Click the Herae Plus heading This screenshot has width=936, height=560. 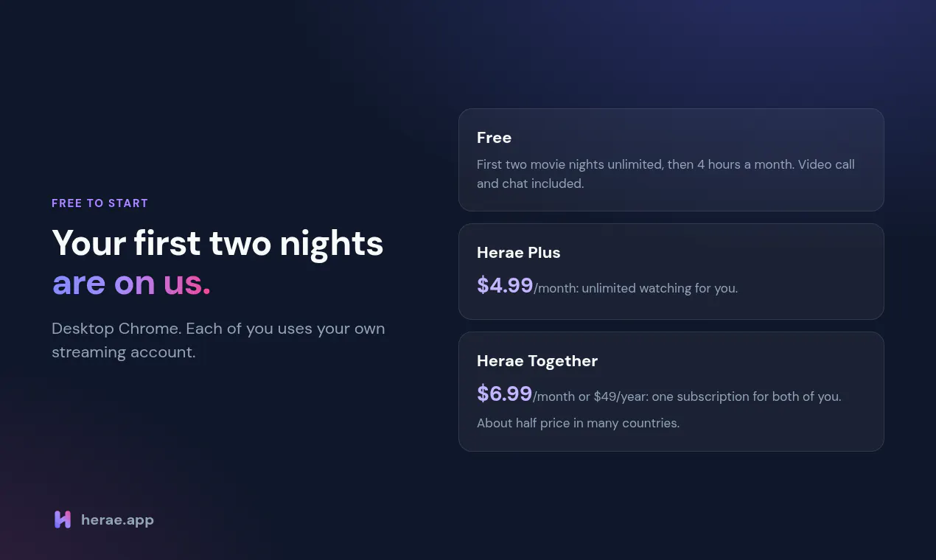pyautogui.click(x=518, y=253)
